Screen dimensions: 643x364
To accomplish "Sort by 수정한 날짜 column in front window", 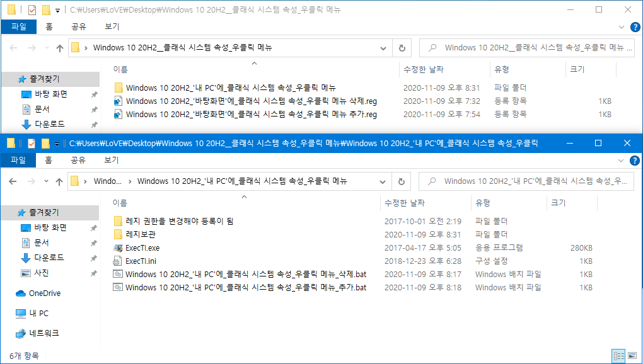I will click(x=404, y=203).
